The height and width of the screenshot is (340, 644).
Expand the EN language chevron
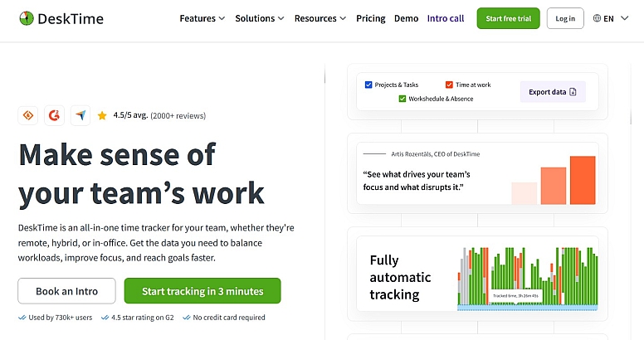[x=624, y=18]
